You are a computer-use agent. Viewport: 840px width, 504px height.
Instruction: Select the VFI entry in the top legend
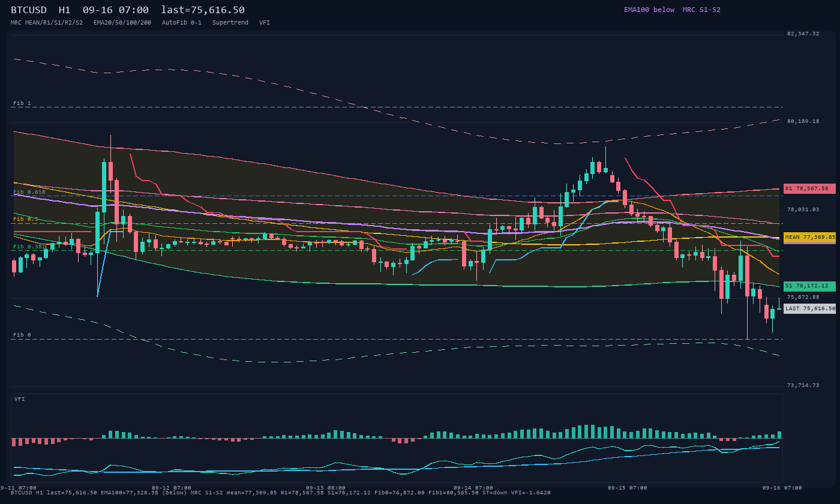tap(265, 22)
